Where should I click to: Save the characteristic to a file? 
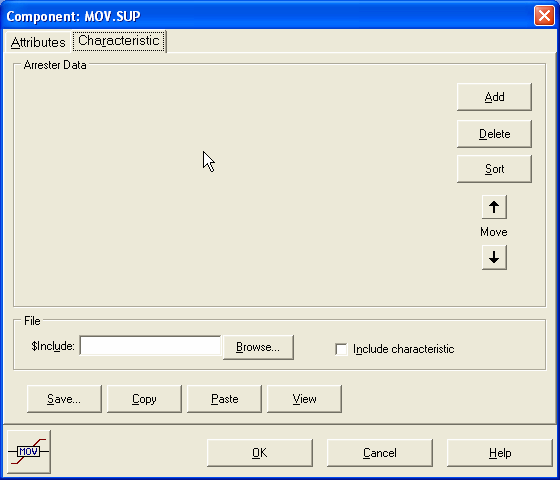(64, 399)
